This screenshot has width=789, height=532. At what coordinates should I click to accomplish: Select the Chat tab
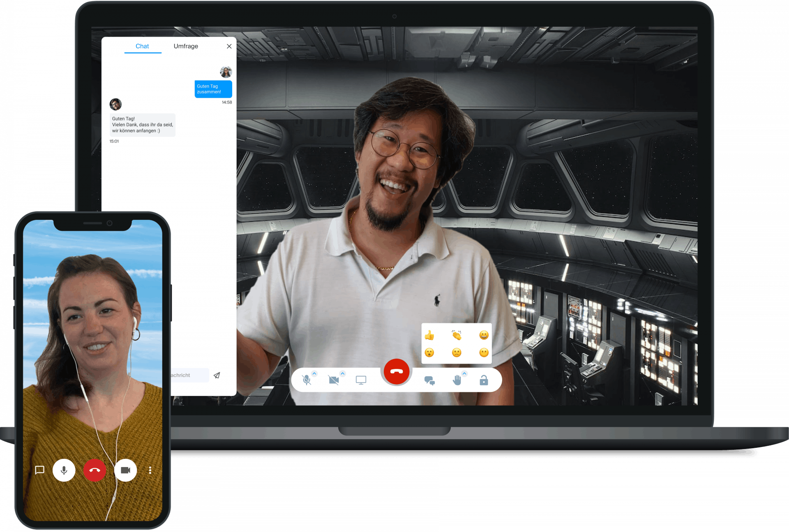click(x=142, y=46)
